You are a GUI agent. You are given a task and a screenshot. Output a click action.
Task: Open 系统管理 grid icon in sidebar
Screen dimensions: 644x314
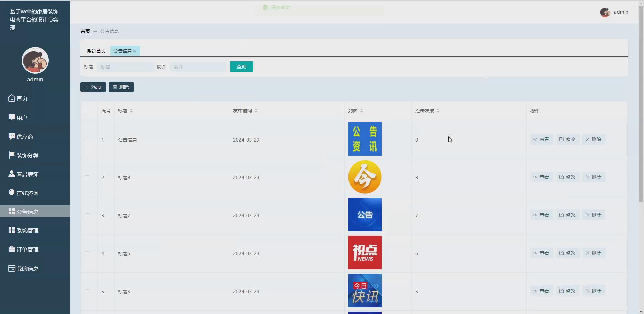tap(12, 230)
